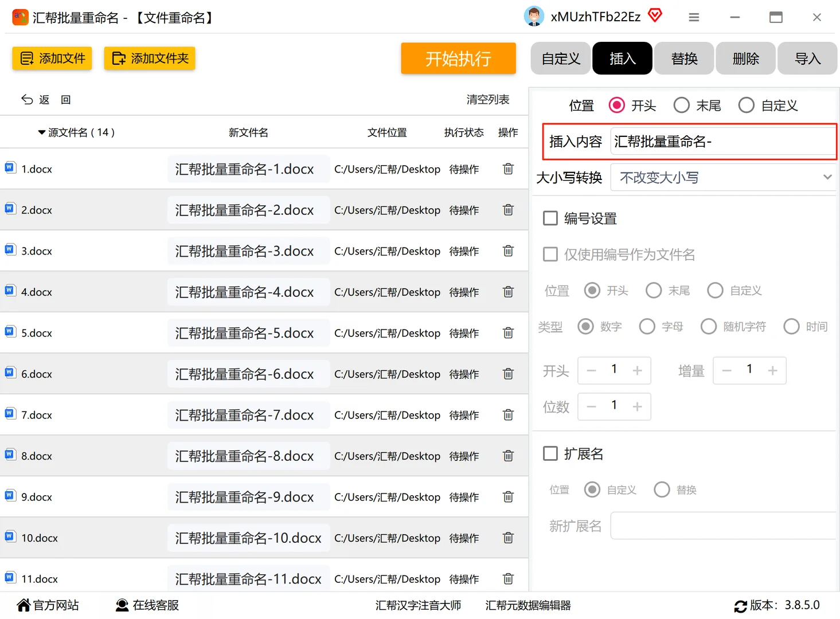Increment 增量 with its plus button
The width and height of the screenshot is (840, 619).
[x=772, y=370]
